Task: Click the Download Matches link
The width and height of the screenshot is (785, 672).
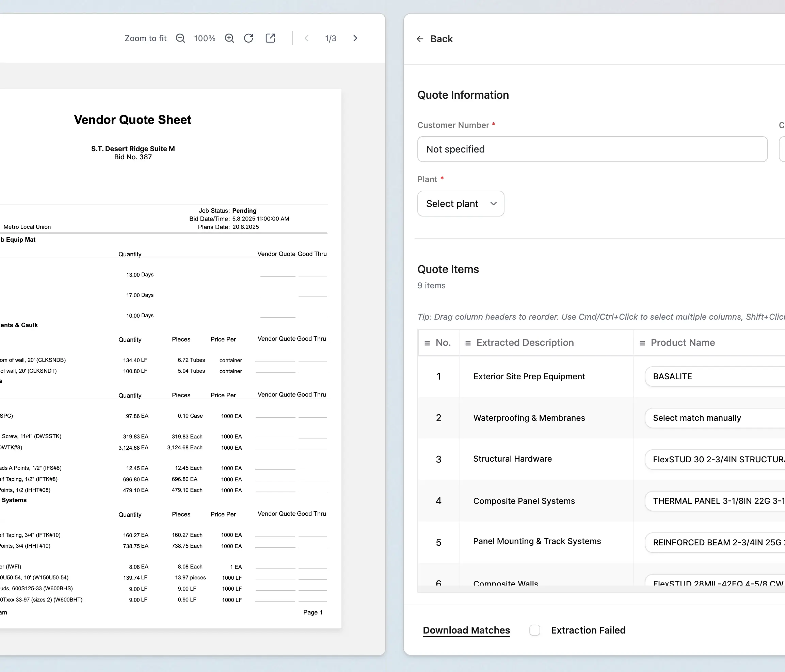Action: click(466, 630)
